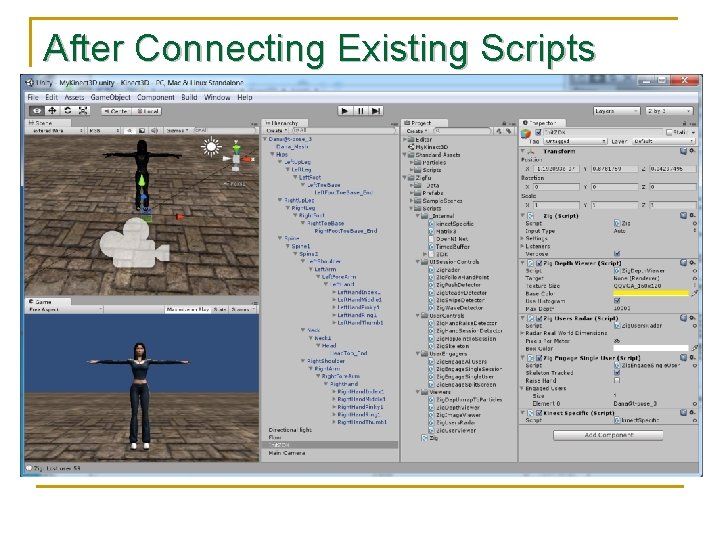This screenshot has height=540, width=720.
Task: Open the File menu
Action: coord(33,97)
